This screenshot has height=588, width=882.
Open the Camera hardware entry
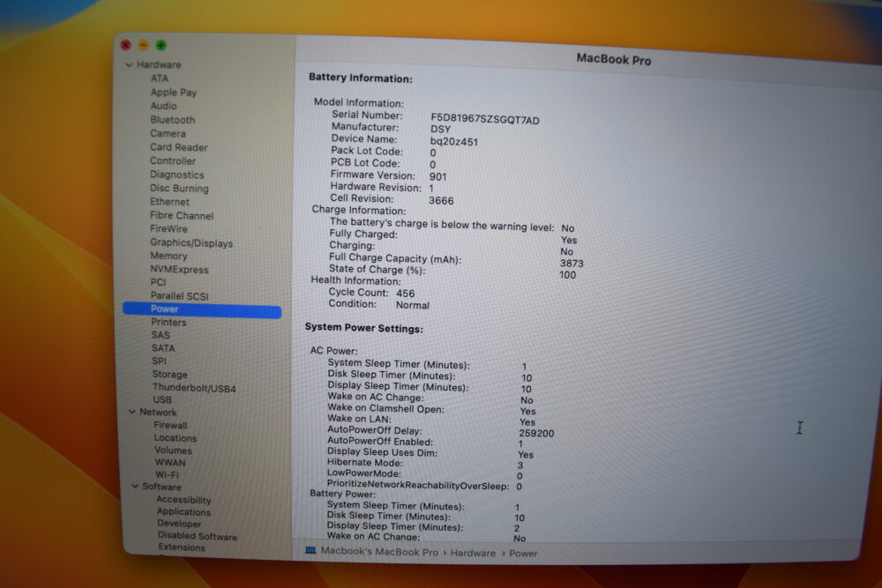168,133
